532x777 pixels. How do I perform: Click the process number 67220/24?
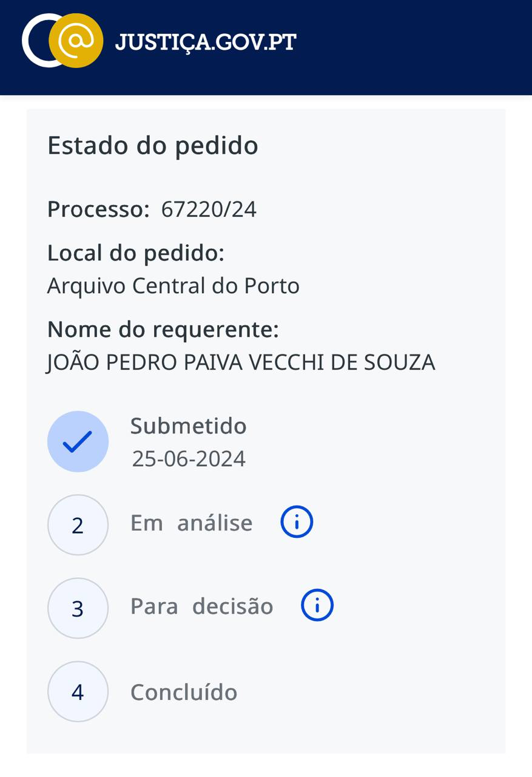(x=209, y=209)
